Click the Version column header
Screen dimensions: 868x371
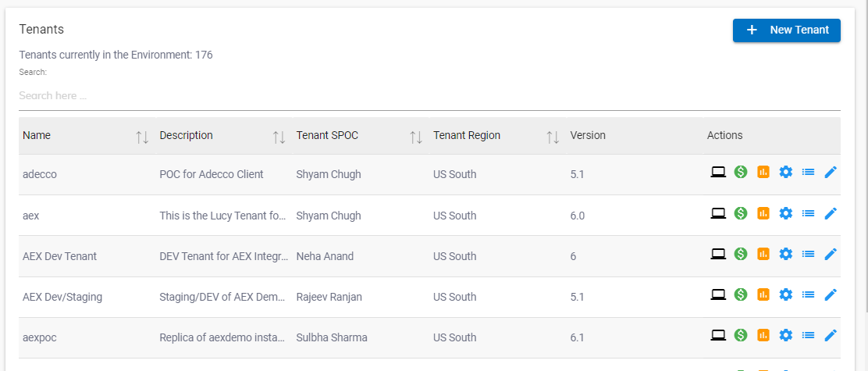tap(588, 135)
